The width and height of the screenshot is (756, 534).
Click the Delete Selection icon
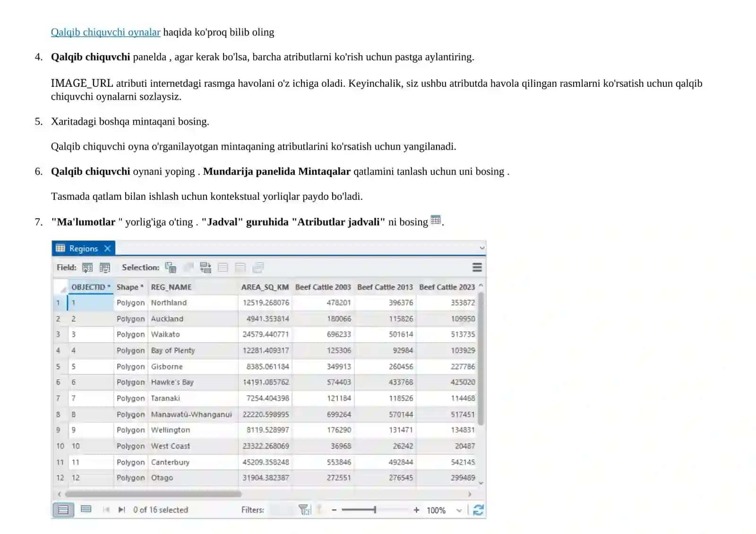(241, 268)
